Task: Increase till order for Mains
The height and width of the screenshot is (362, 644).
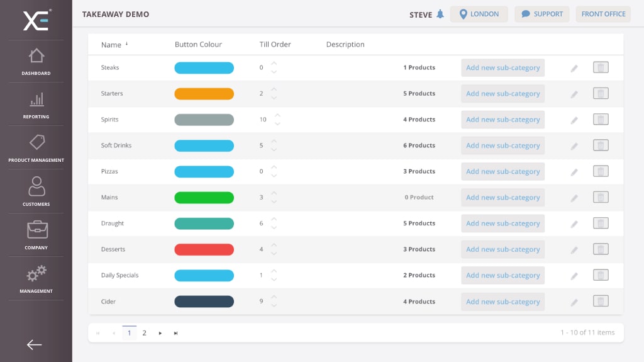Action: [274, 193]
